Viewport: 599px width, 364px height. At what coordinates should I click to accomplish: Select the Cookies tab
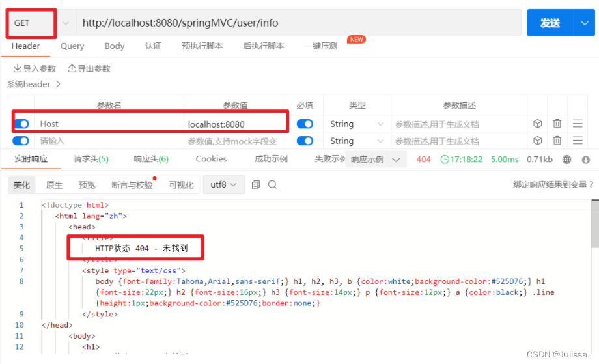click(211, 159)
